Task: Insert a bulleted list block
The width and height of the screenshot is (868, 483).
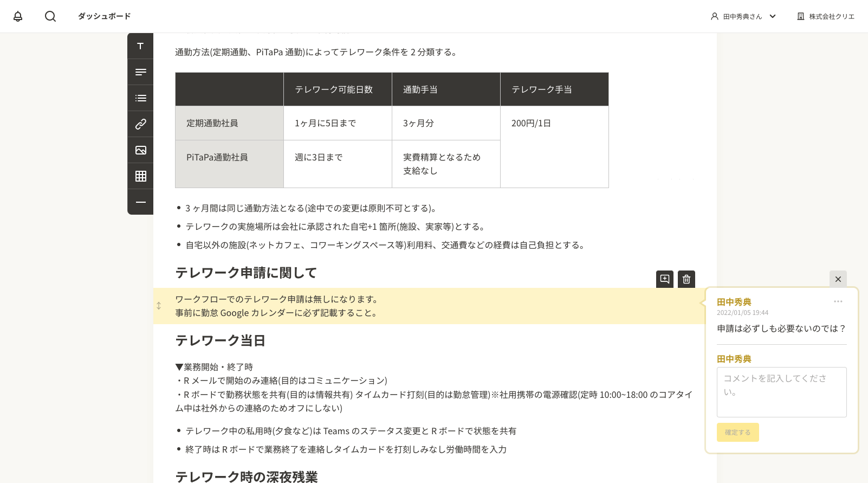Action: coord(140,98)
